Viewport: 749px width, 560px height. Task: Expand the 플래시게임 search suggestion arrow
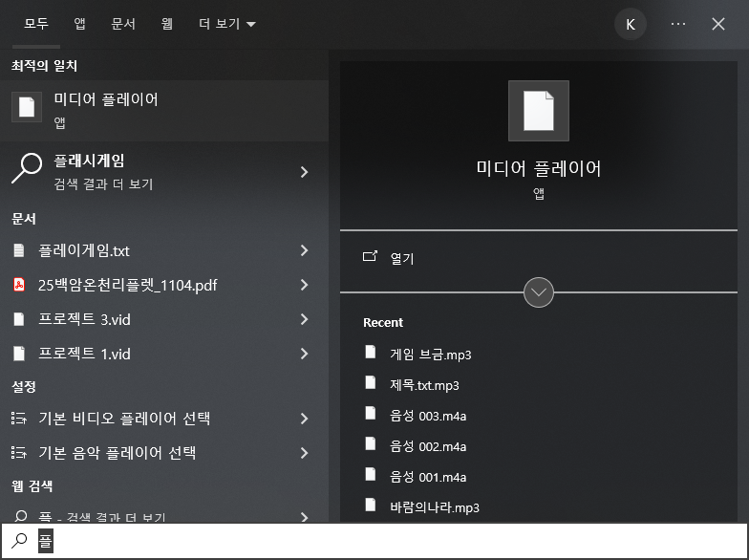[x=304, y=172]
